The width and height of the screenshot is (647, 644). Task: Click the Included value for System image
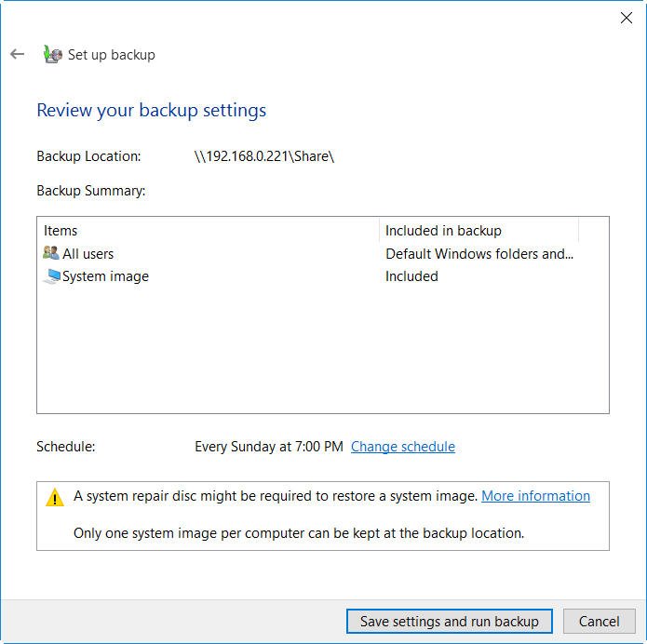(411, 276)
